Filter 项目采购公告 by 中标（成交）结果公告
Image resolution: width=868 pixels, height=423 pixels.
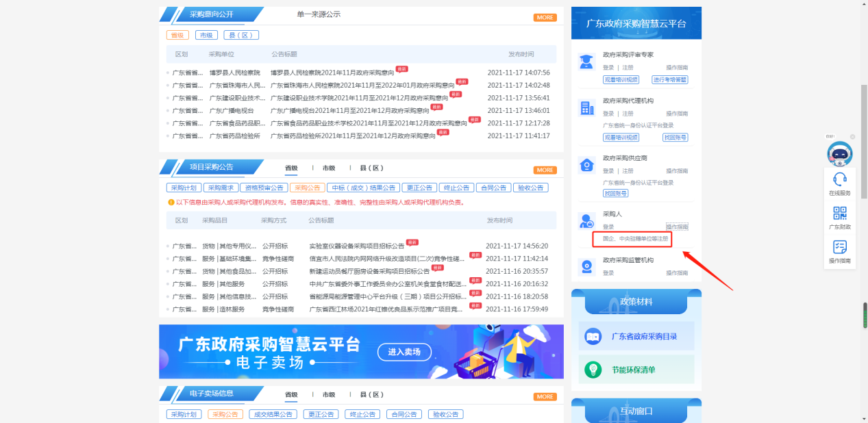coord(363,188)
